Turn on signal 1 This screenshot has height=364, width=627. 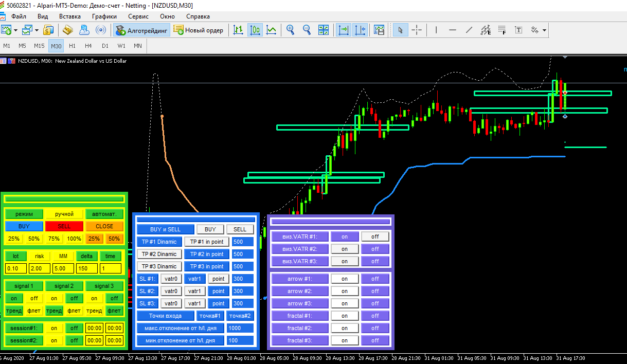coord(14,298)
